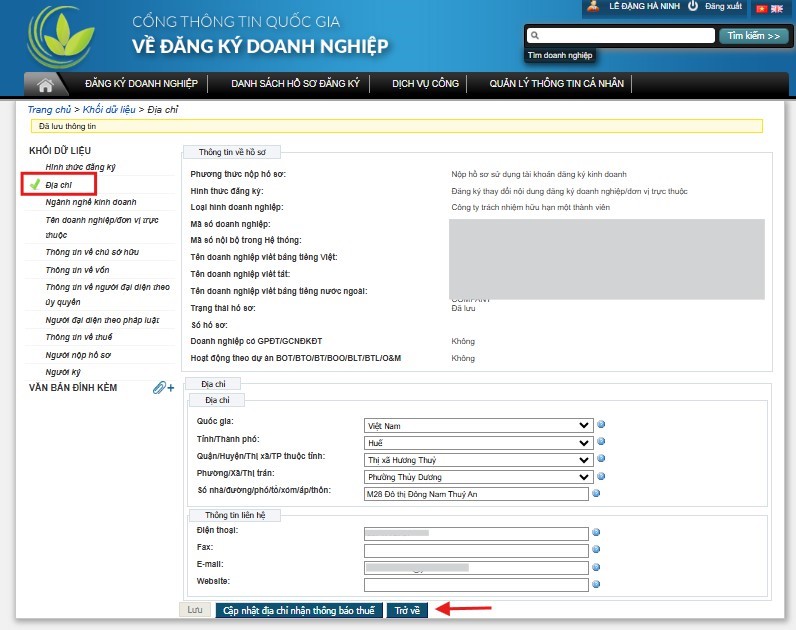This screenshot has width=796, height=630.
Task: Expand the Tỉnh/Thành phố dropdown
Action: [478, 442]
